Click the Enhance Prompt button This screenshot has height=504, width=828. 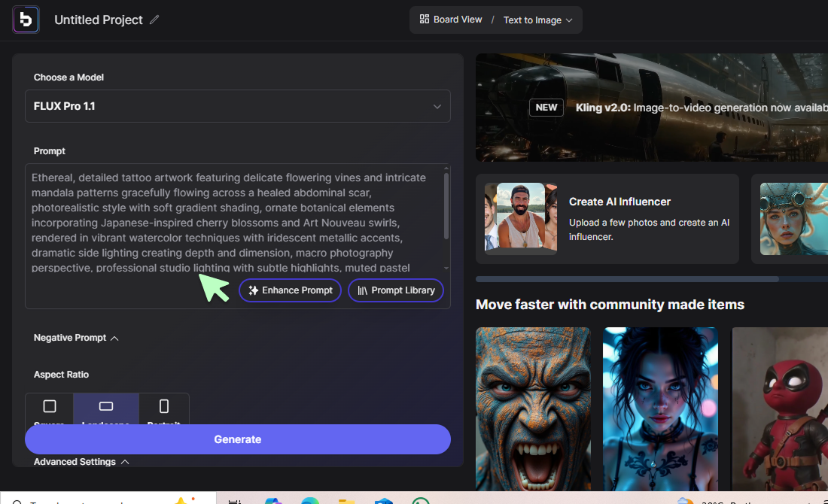(290, 290)
